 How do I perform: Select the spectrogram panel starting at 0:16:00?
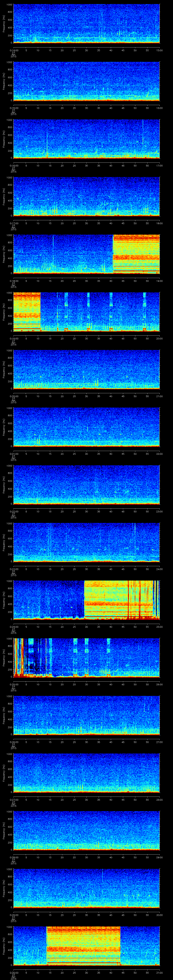(86, 139)
